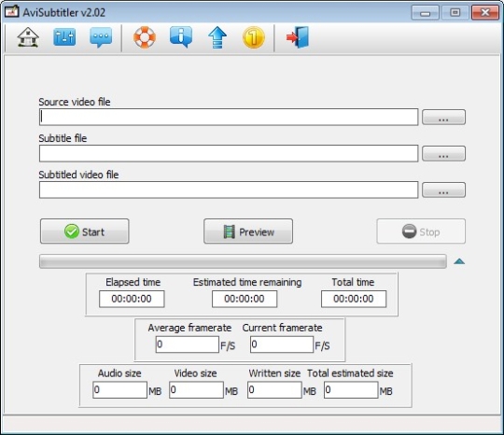The height and width of the screenshot is (435, 504).
Task: Check for updates with blue arrow icon
Action: [x=217, y=37]
